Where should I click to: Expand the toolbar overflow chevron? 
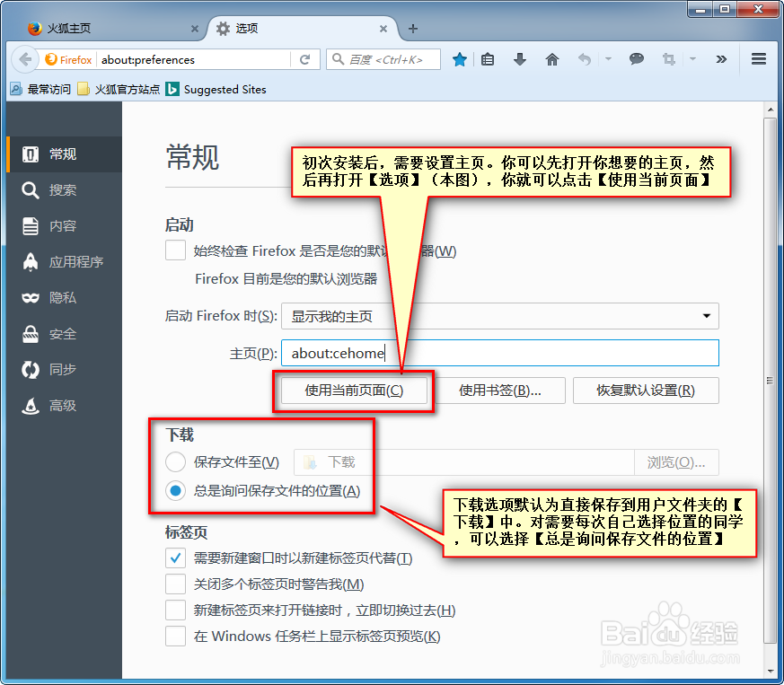tap(721, 58)
